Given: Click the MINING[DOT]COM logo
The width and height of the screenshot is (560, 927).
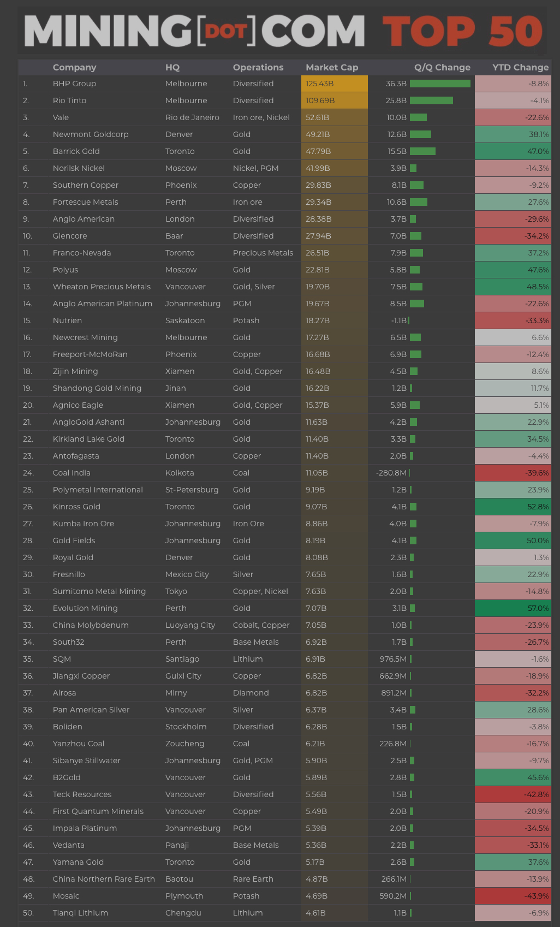Looking at the screenshot, I should point(194,31).
